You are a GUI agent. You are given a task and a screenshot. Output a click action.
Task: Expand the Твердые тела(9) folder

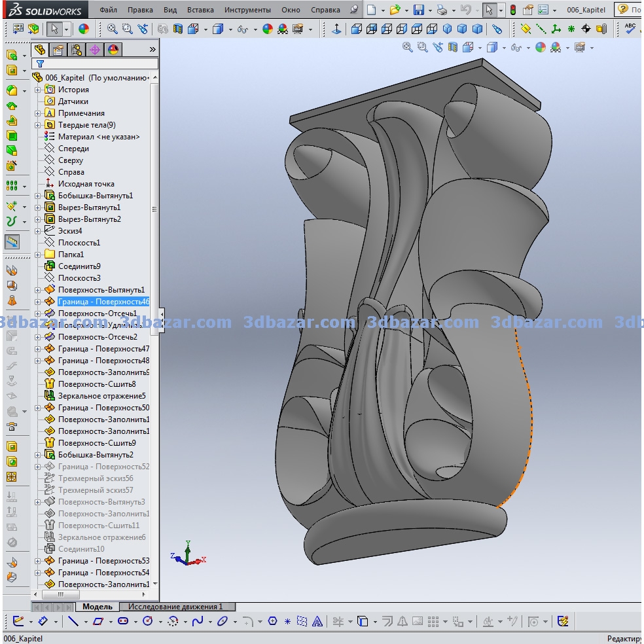tap(38, 125)
